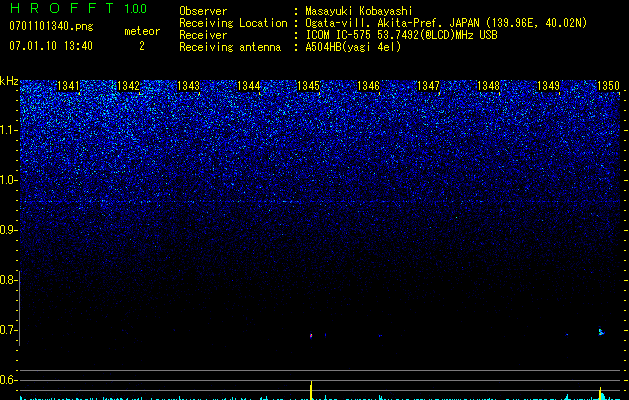Click the date stamp 07.01.10 13:40
The width and height of the screenshot is (629, 400).
pos(51,46)
